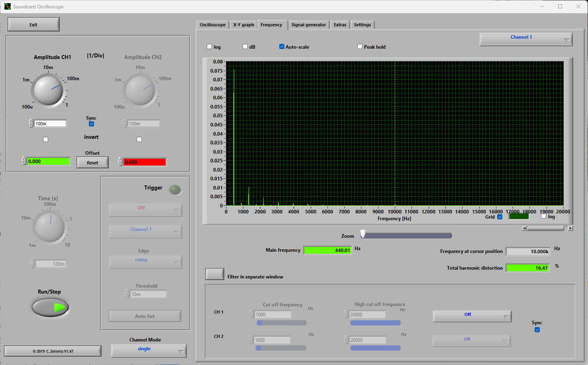Image resolution: width=588 pixels, height=365 pixels.
Task: Expand the Channel Mode single dropdown
Action: pos(149,351)
